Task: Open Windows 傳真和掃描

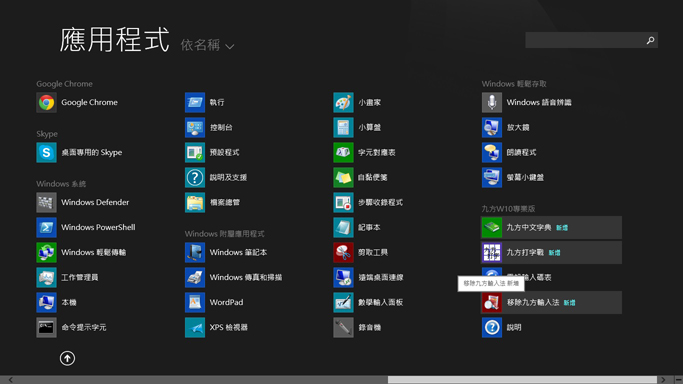Action: tap(233, 277)
